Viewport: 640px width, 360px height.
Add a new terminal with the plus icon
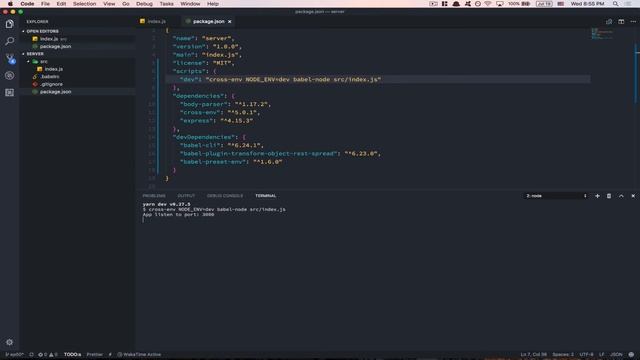click(597, 196)
